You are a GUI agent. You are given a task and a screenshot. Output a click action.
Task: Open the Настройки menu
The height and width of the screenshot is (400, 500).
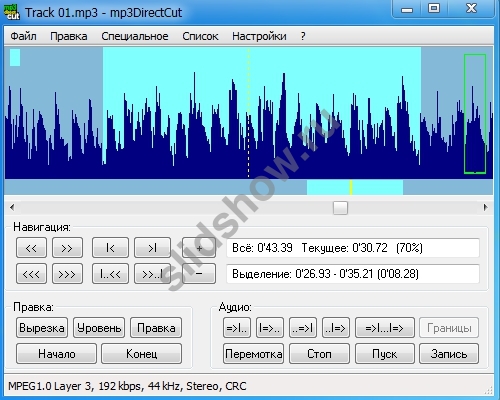[259, 36]
